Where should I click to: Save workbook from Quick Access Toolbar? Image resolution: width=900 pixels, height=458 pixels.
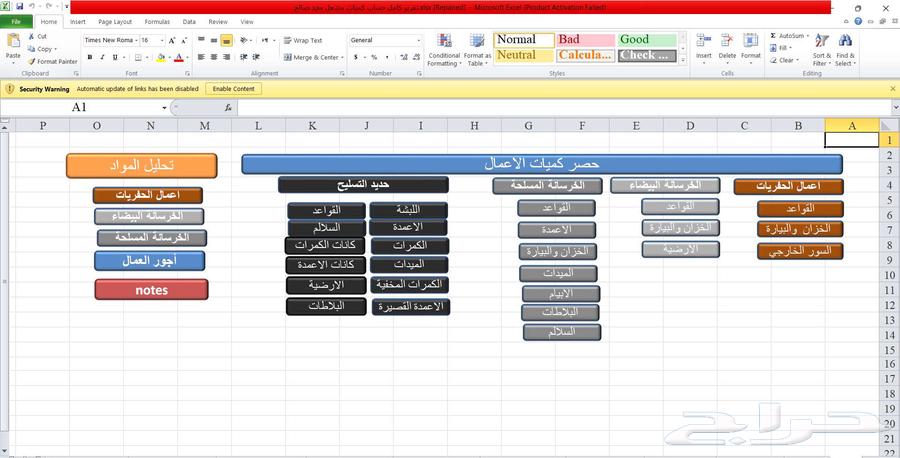tap(20, 7)
